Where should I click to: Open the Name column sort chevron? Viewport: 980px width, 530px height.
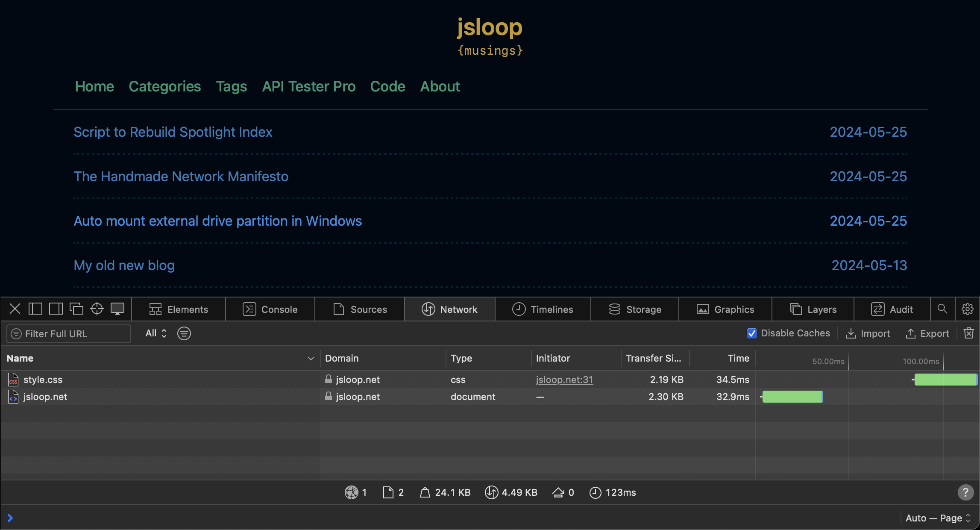[311, 359]
